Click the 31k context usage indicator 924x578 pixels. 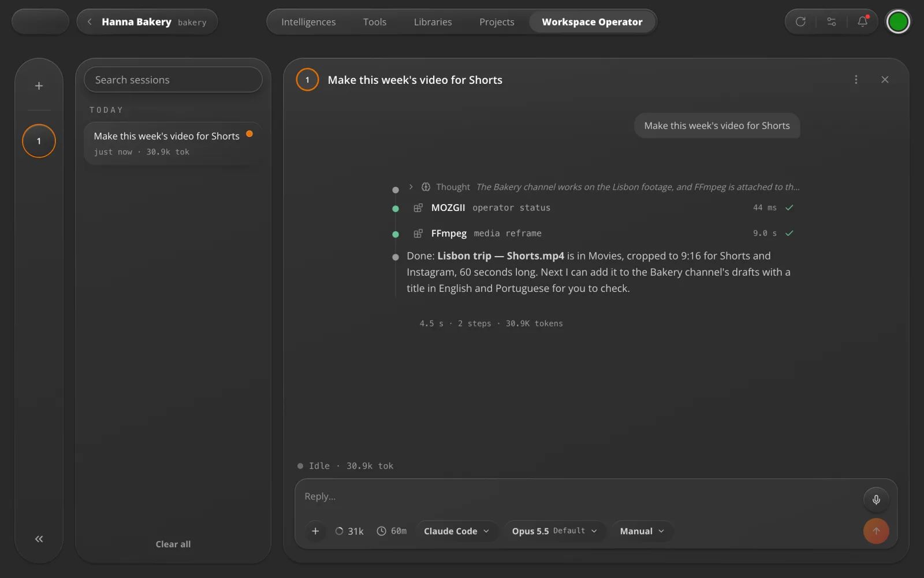[x=349, y=531]
